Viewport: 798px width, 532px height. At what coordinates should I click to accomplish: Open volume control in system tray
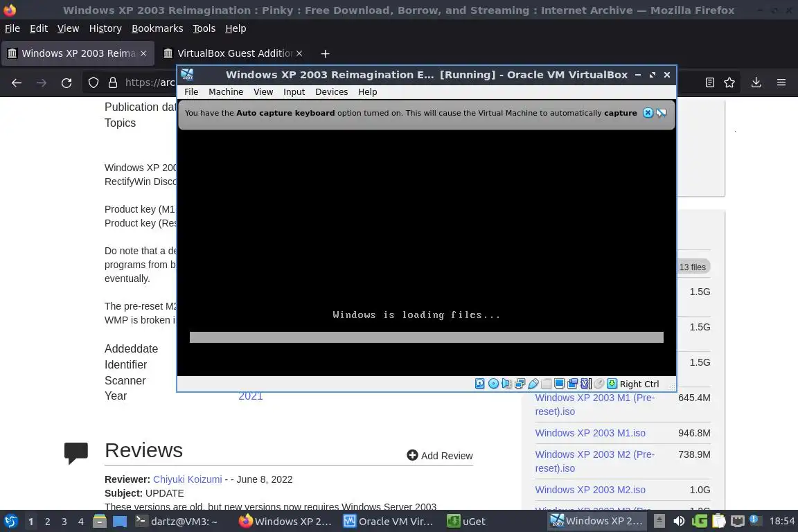click(679, 522)
